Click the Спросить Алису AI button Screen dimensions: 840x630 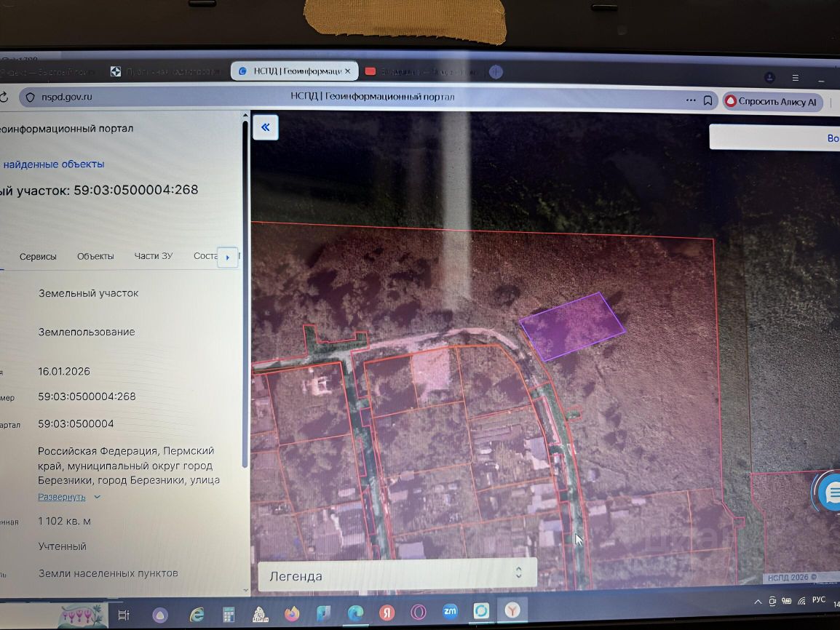772,102
